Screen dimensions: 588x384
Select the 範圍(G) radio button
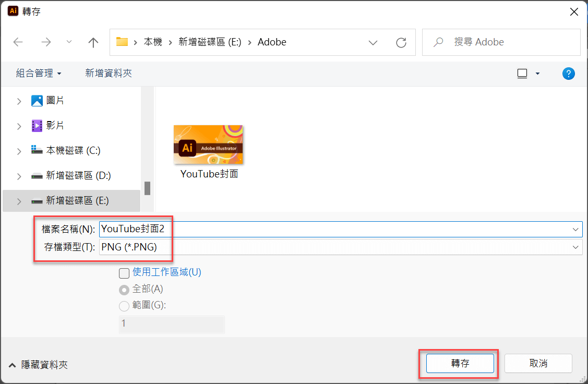click(x=124, y=306)
